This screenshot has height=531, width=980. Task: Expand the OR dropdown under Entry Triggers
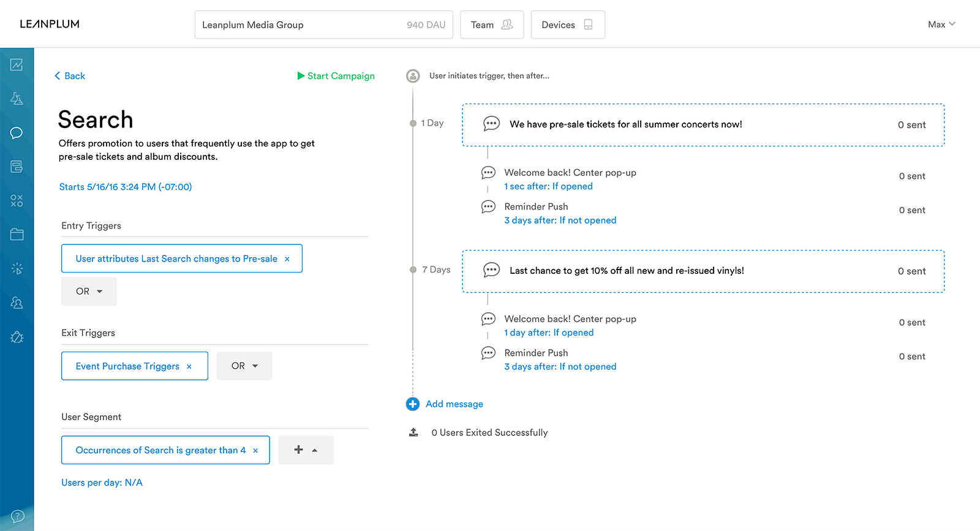coord(89,292)
